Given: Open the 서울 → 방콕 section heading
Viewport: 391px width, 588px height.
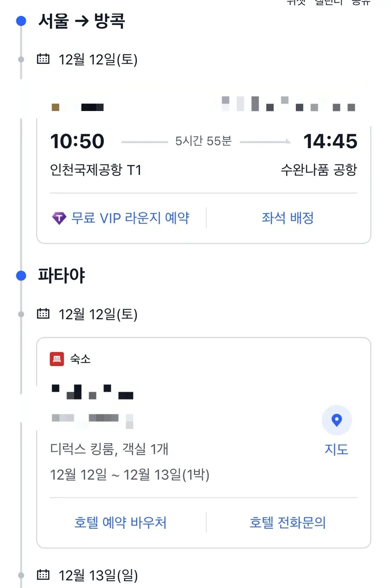Looking at the screenshot, I should click(82, 21).
